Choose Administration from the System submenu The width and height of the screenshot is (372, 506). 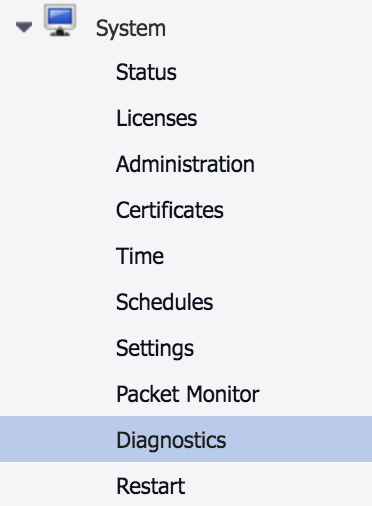click(185, 164)
